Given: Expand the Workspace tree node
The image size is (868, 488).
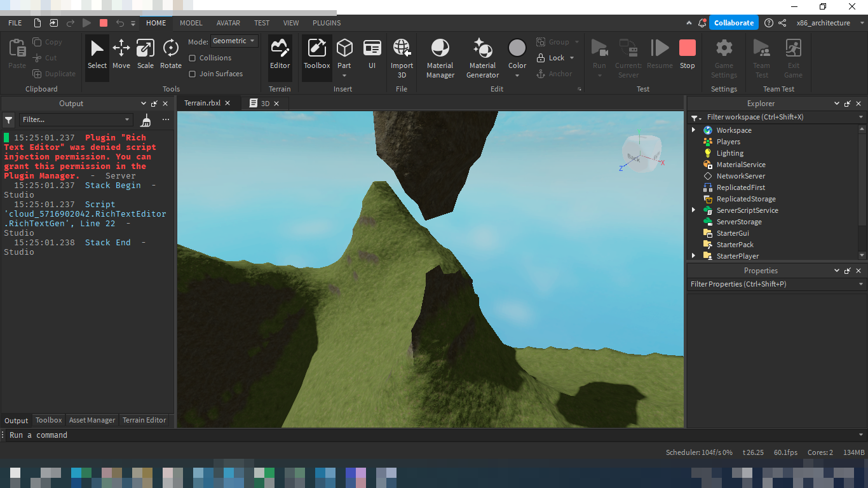Looking at the screenshot, I should pyautogui.click(x=694, y=130).
